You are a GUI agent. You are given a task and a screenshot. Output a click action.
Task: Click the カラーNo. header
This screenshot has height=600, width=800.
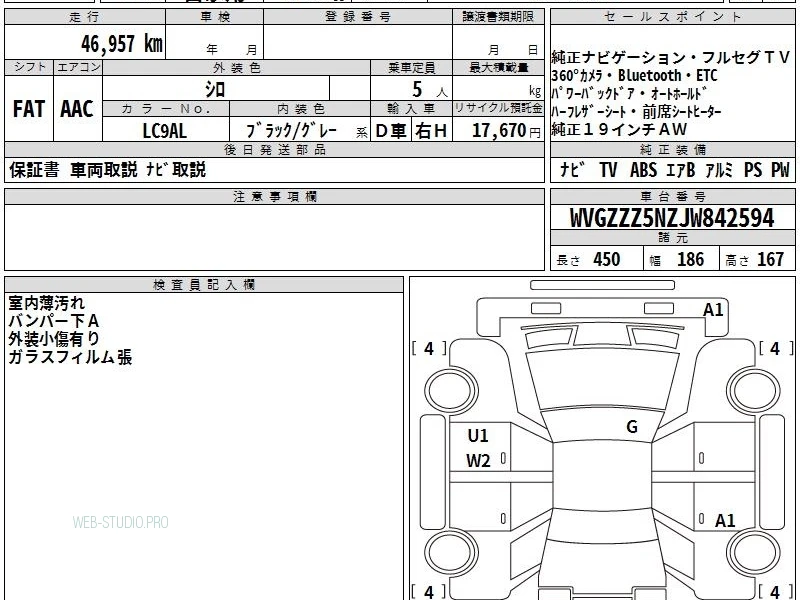click(x=166, y=109)
